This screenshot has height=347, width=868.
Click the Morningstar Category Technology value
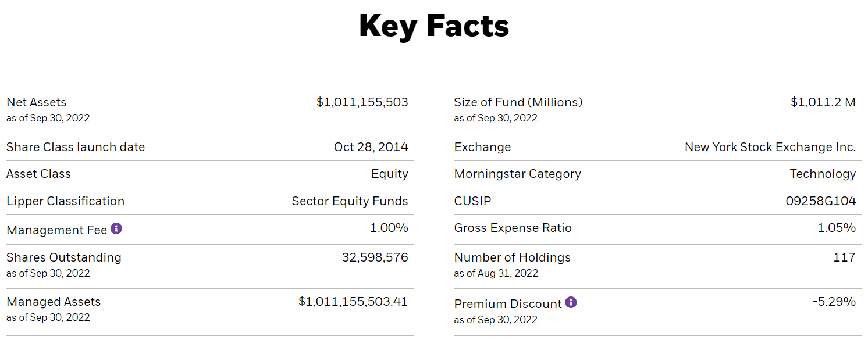[x=822, y=174]
